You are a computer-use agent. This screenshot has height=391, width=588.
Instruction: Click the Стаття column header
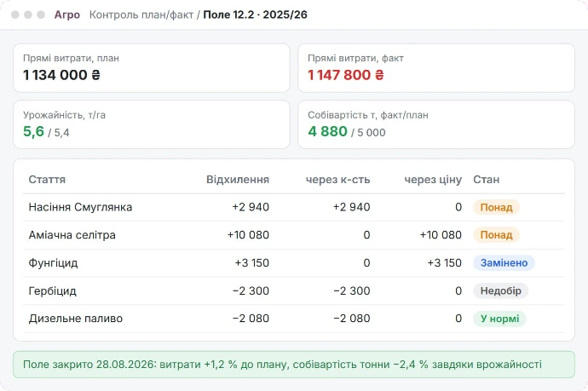click(47, 180)
